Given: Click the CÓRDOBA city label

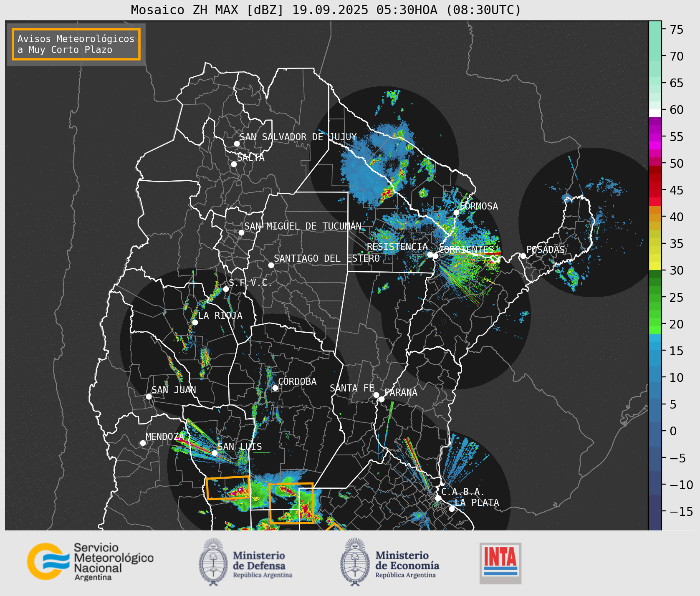Looking at the screenshot, I should 297,381.
